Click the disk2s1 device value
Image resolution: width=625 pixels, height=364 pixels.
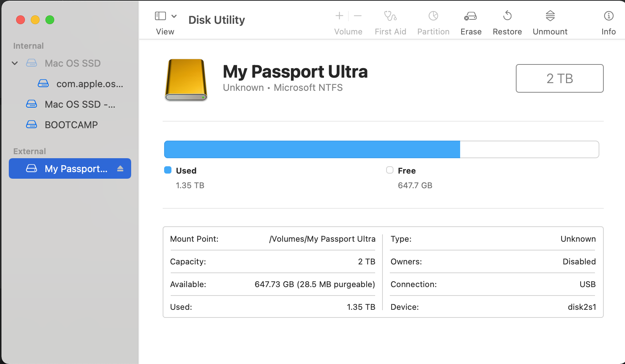(x=582, y=307)
